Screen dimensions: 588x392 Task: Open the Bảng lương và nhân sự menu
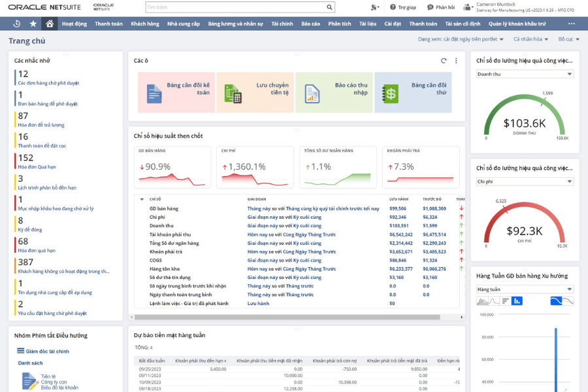point(235,24)
